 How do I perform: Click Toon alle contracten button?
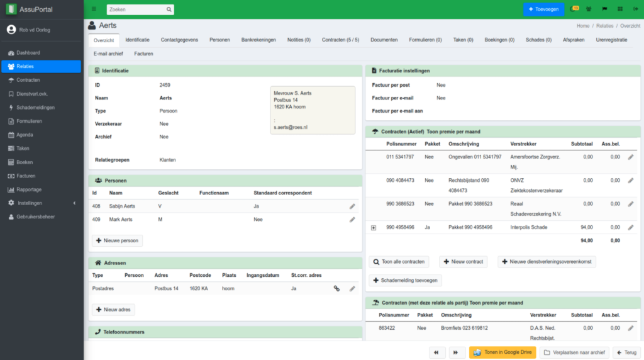399,262
